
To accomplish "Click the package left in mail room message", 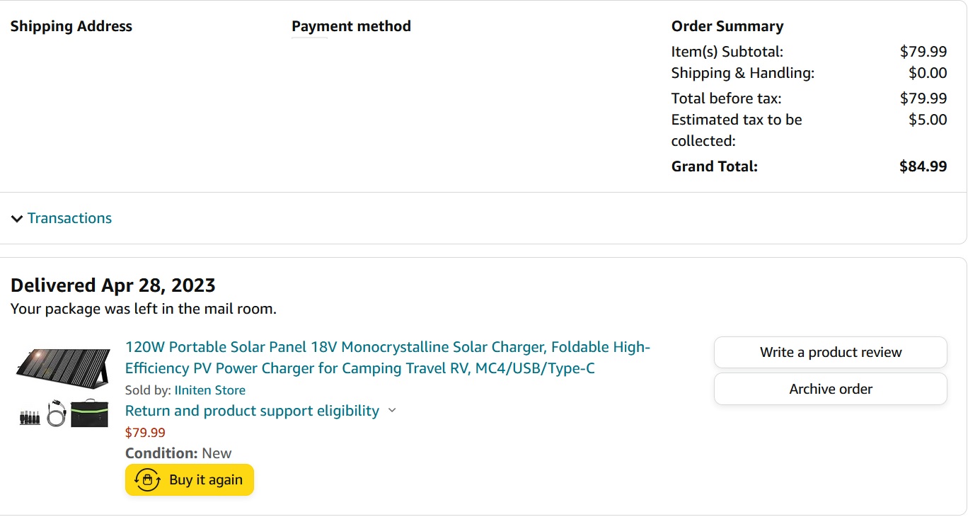I will [x=144, y=309].
